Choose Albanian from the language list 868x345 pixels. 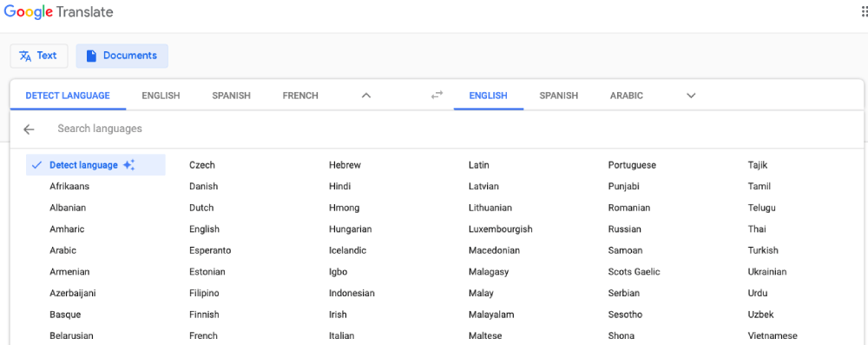pyautogui.click(x=68, y=208)
